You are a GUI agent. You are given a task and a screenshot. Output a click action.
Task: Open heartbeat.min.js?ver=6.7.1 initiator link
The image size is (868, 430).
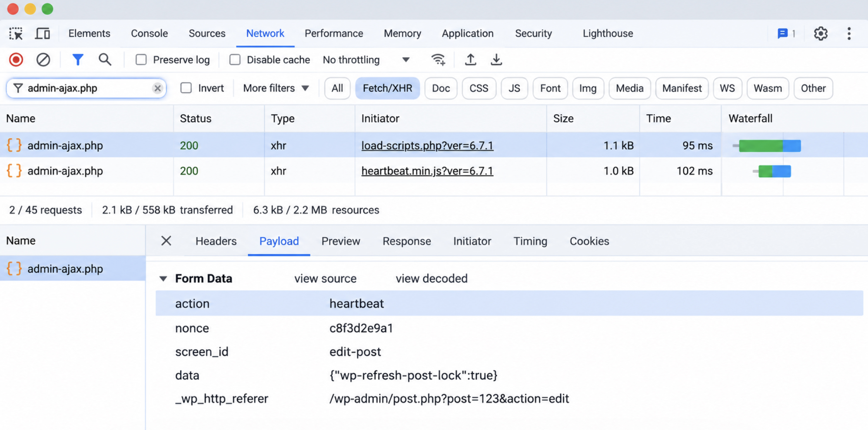427,171
